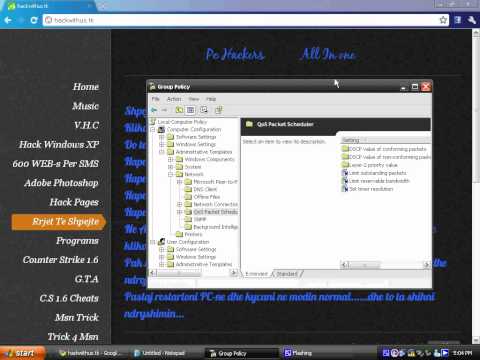This screenshot has width=480, height=360.
Task: Click the Windows Start button
Action: pyautogui.click(x=22, y=353)
